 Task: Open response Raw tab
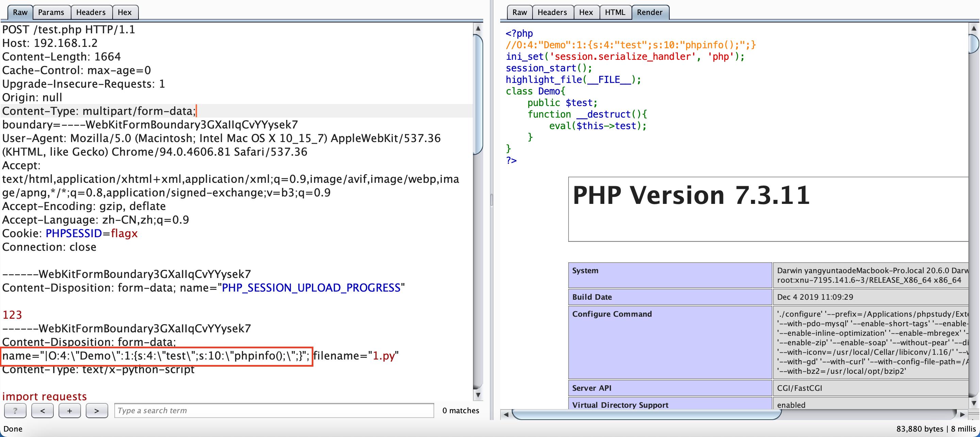tap(519, 12)
